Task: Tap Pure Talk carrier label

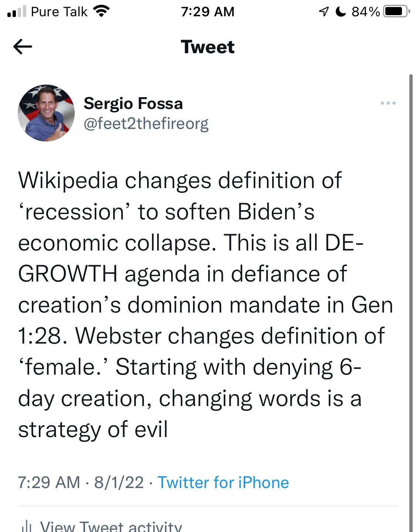Action: [59, 11]
